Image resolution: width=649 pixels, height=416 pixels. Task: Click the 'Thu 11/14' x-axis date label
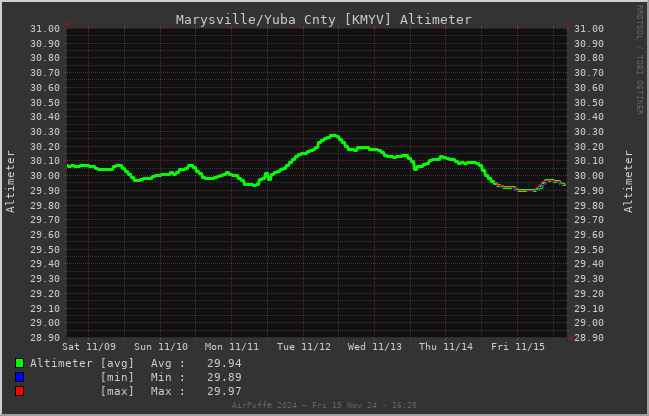(x=446, y=346)
